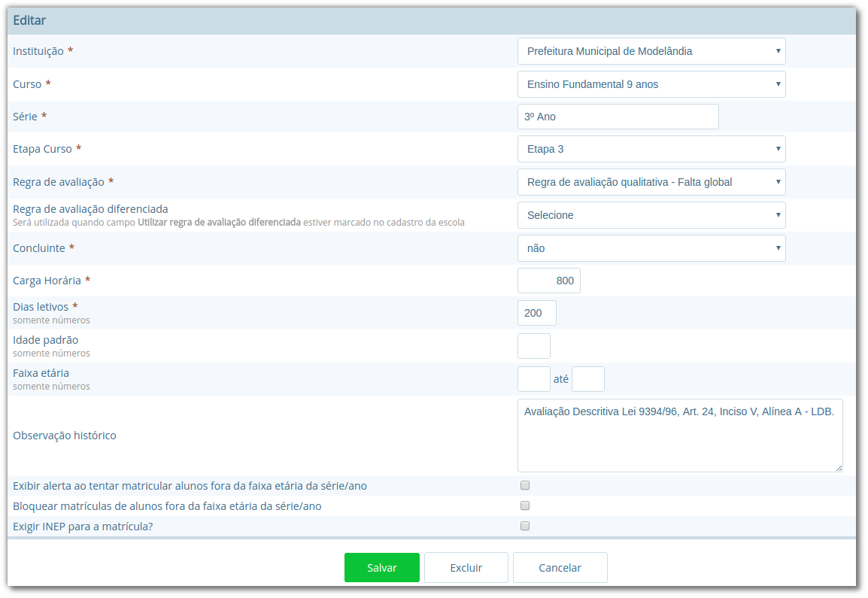Viewport: 868px width, 598px height.
Task: Check Bloquear matrículas fora da faixa etária
Action: click(525, 506)
